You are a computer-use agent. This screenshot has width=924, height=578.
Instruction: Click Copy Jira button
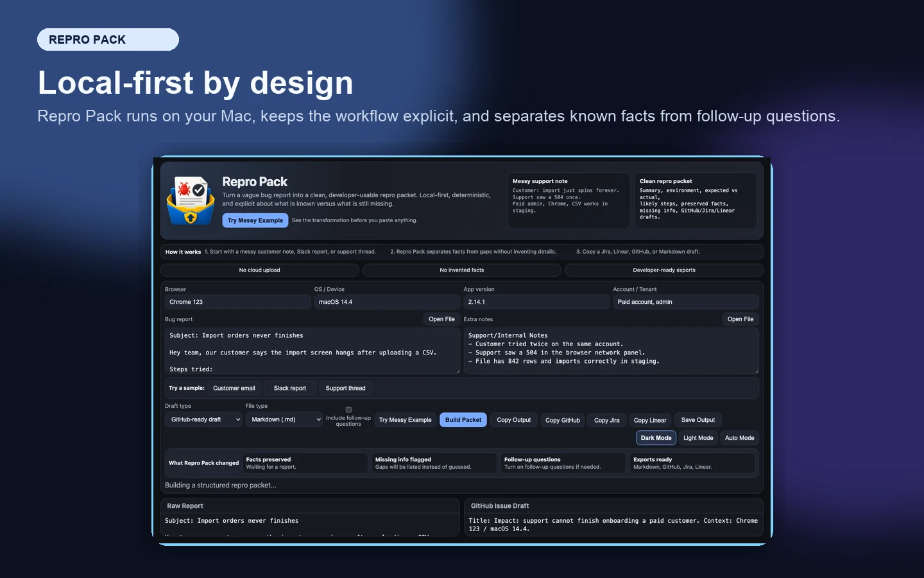point(607,420)
